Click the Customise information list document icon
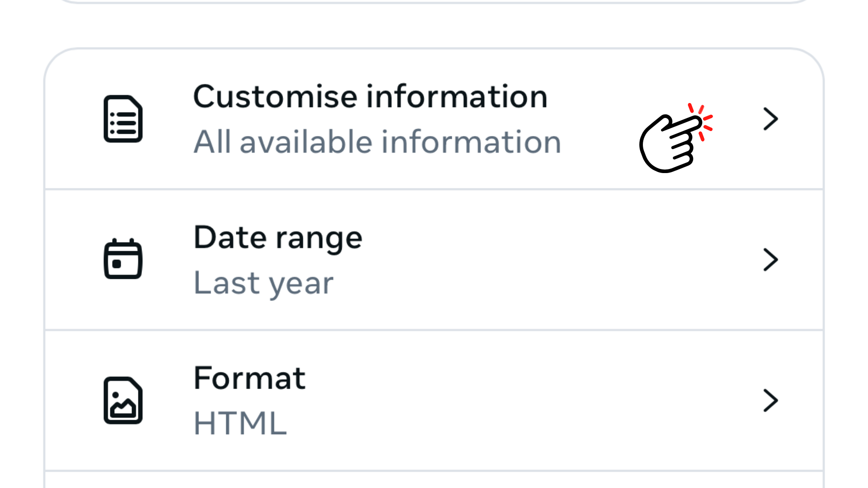Viewport: 868px width, 488px height. [x=123, y=119]
